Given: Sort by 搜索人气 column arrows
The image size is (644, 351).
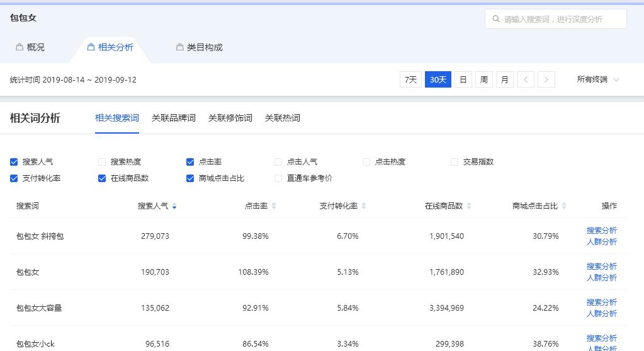Looking at the screenshot, I should point(174,206).
